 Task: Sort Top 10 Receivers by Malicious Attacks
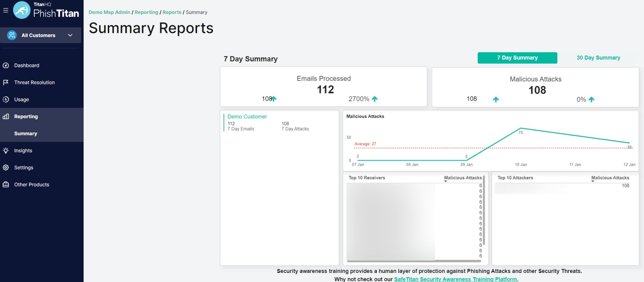coord(463,178)
